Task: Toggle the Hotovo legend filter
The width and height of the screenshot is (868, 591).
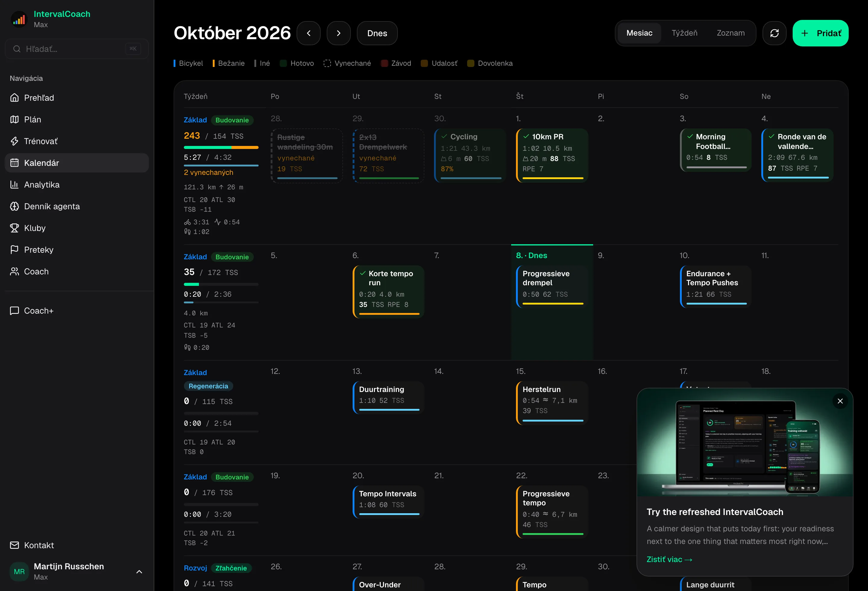Action: (x=297, y=63)
